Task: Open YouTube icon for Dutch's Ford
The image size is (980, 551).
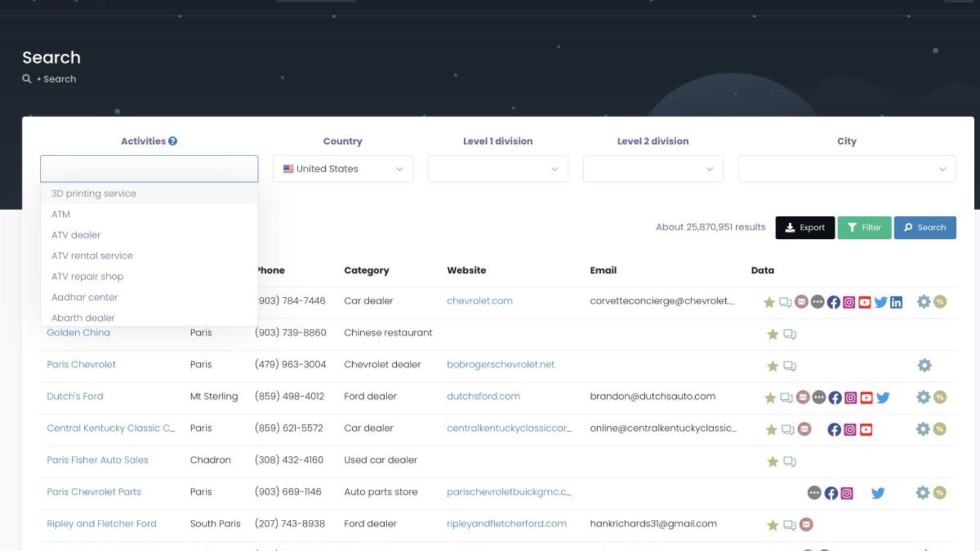Action: tap(866, 397)
